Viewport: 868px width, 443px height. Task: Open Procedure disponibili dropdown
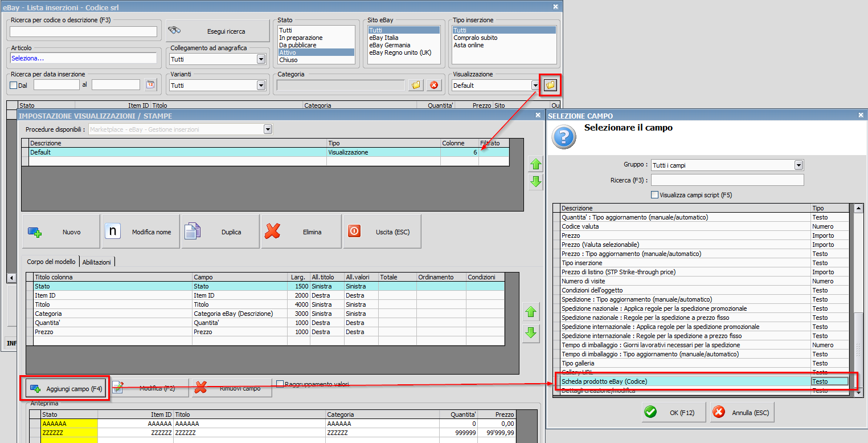pos(268,129)
